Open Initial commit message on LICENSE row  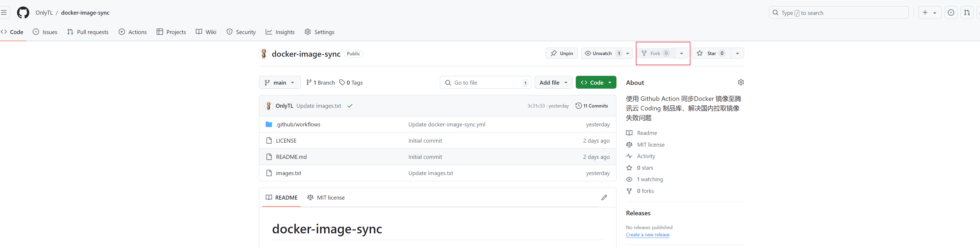point(425,141)
